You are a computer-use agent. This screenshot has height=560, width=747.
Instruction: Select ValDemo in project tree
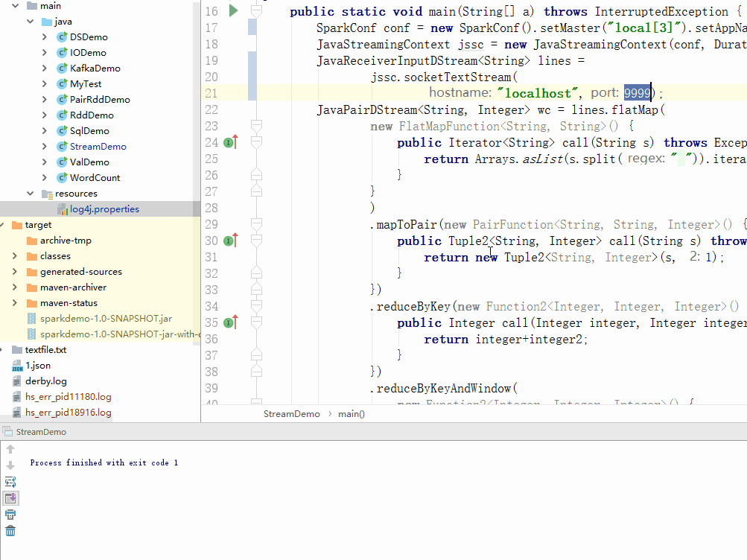coord(89,162)
